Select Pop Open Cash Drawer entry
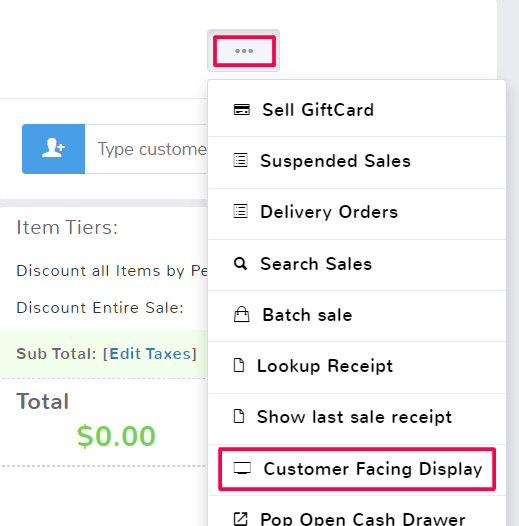Screen dimensions: 519x526 (x=357, y=511)
